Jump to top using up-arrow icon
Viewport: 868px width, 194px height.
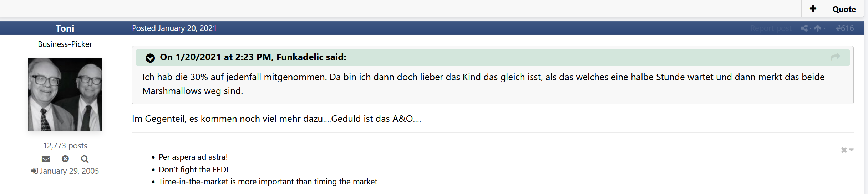(818, 28)
